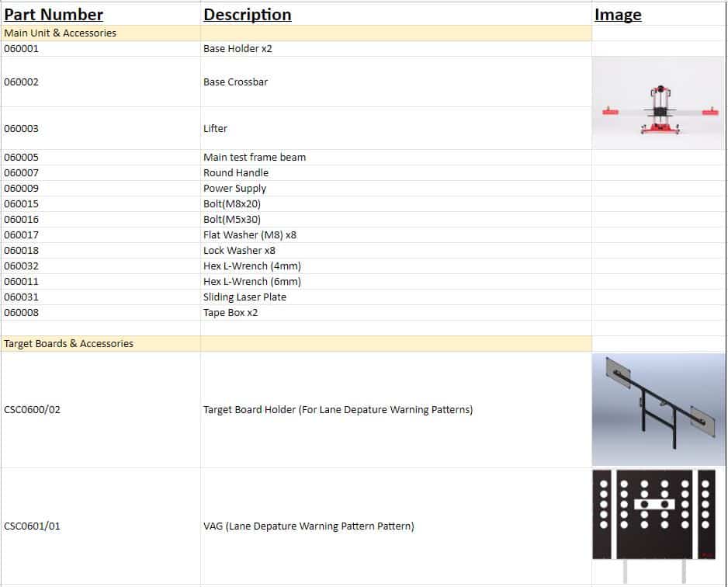Select part number 060007 cell
Screen dimensions: 728x587
[100, 172]
